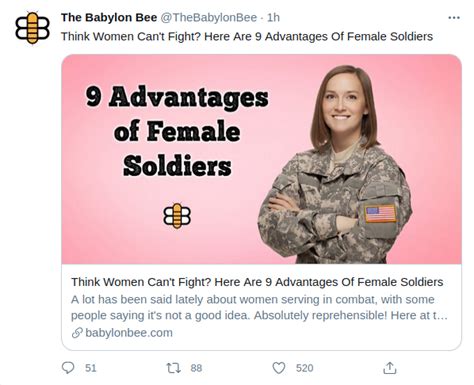
Task: Open the share tweet upload icon
Action: [389, 368]
